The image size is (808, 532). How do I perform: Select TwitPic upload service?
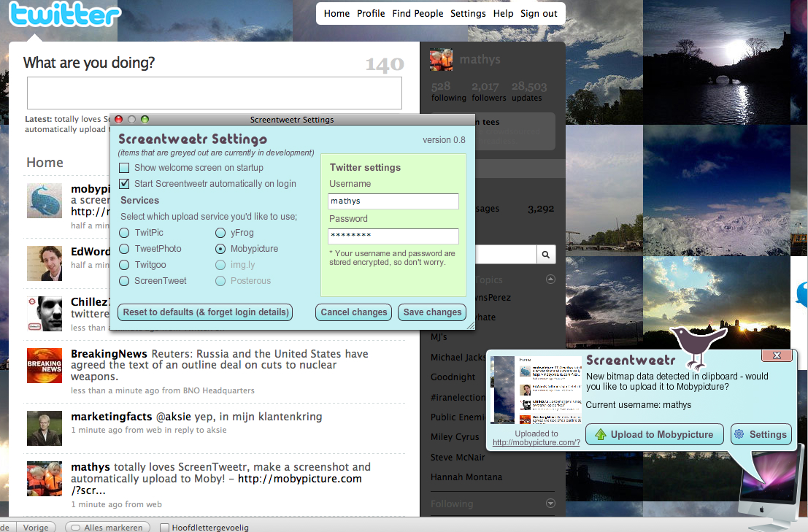coord(124,233)
